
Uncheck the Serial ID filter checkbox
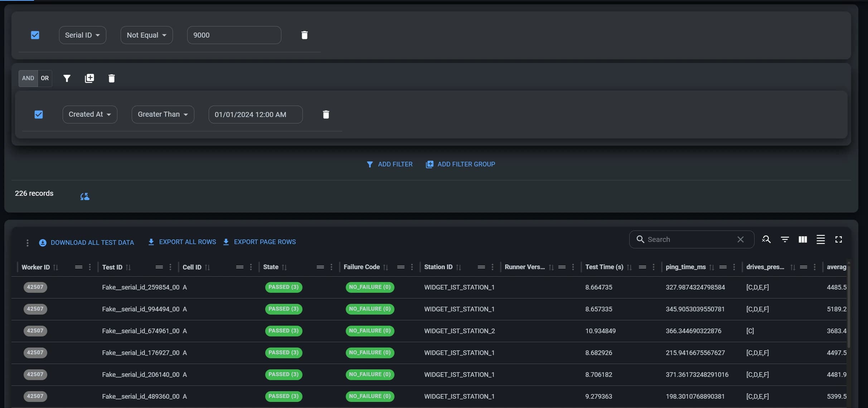(35, 35)
